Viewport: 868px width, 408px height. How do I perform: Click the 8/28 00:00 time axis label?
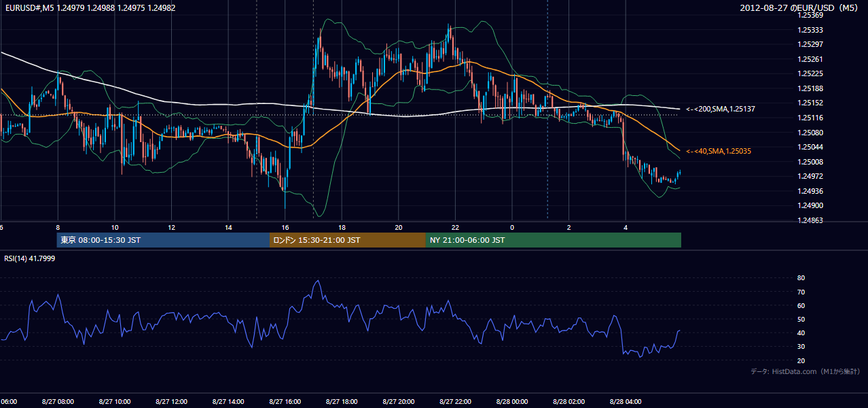512,402
